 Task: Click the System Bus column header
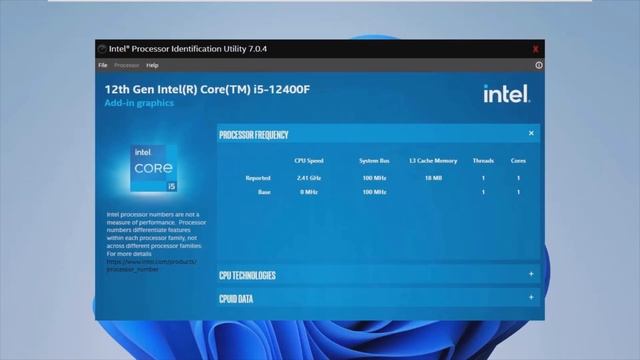pos(374,161)
